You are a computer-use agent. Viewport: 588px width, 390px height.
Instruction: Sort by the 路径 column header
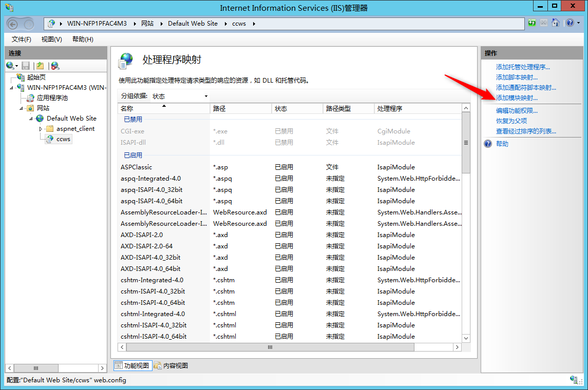[240, 109]
